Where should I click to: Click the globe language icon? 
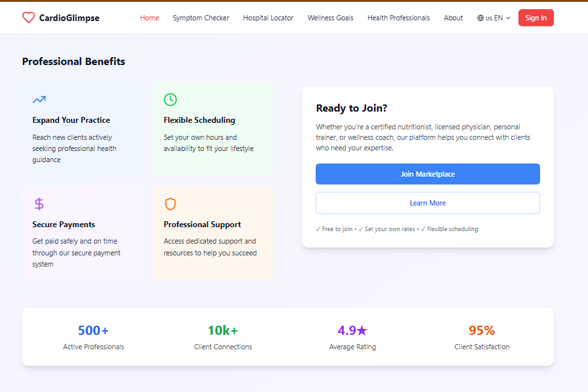480,18
